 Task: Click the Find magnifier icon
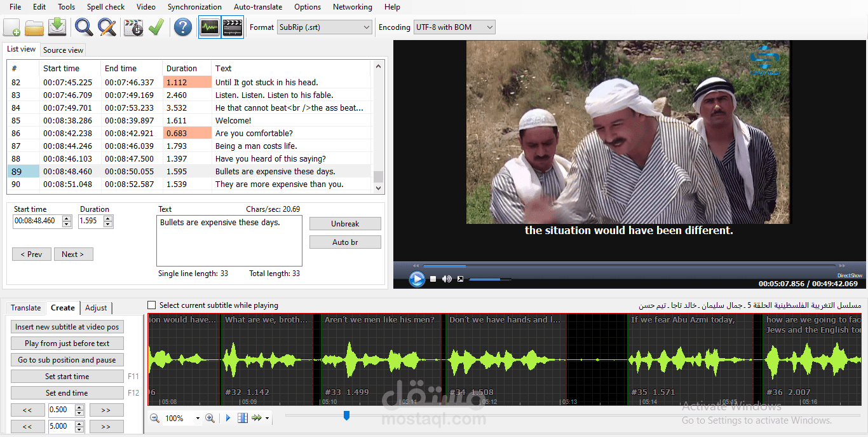pyautogui.click(x=84, y=27)
